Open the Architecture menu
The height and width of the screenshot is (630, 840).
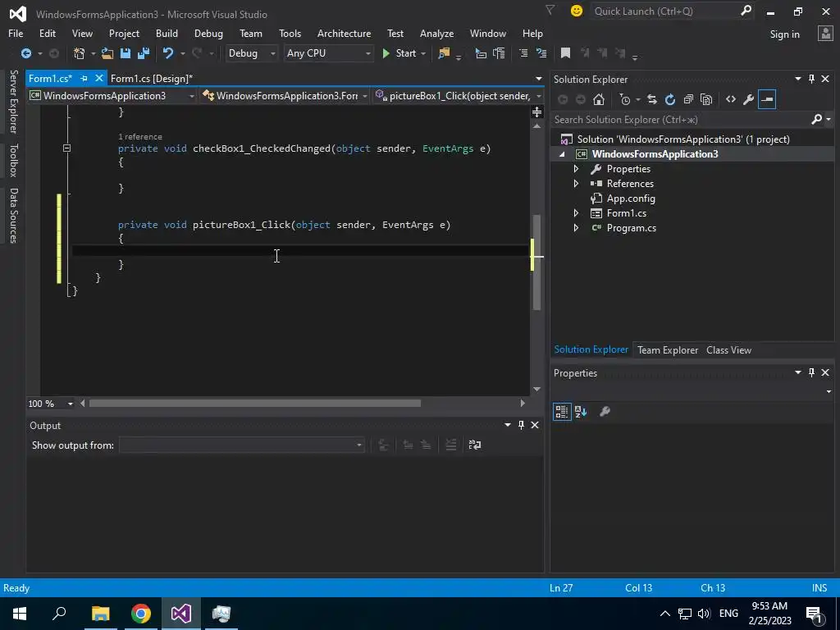pos(344,33)
